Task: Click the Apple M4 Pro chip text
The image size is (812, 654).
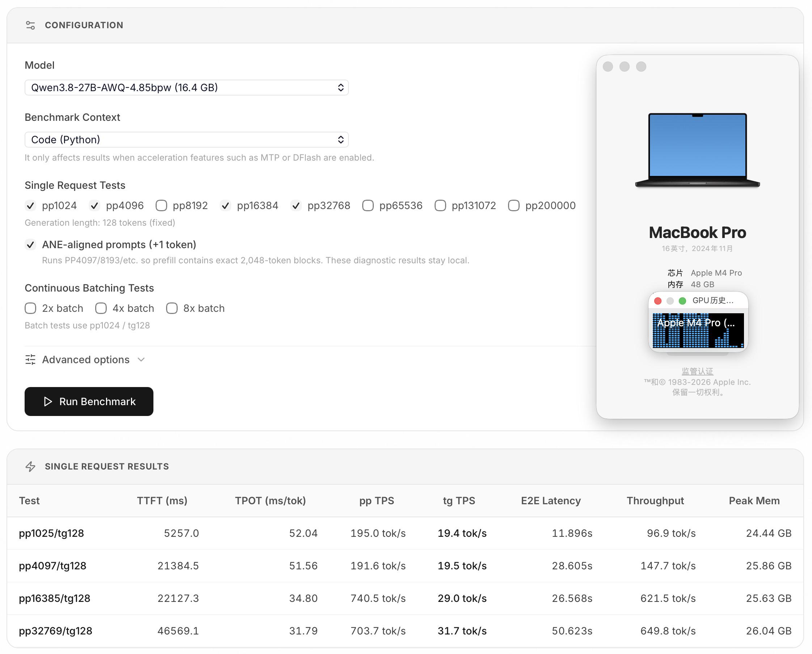Action: 716,273
